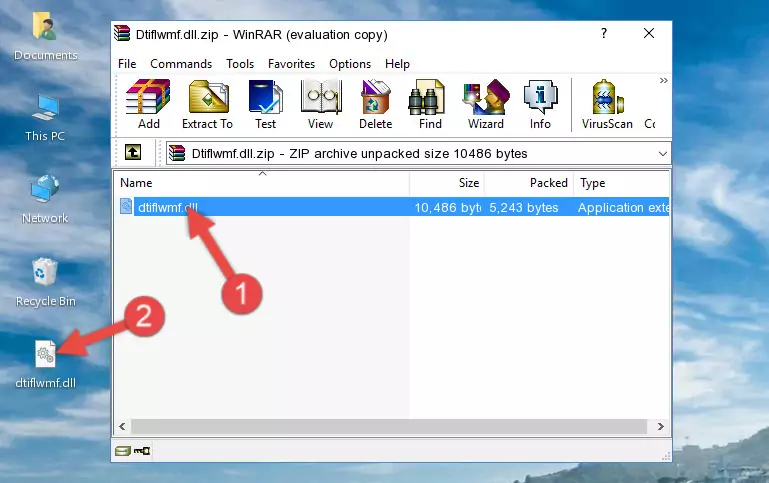Click the 5,243 bytes packed value
The height and width of the screenshot is (483, 769).
point(523,207)
